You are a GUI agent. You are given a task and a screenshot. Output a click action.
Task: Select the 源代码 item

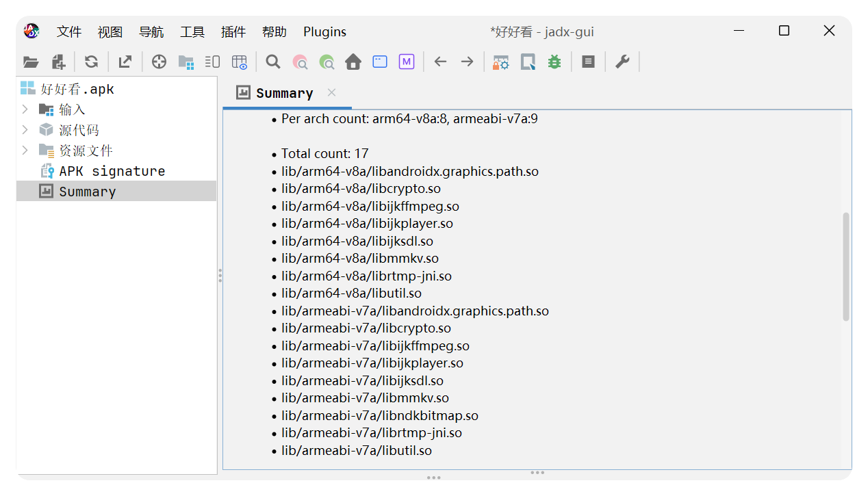point(69,130)
